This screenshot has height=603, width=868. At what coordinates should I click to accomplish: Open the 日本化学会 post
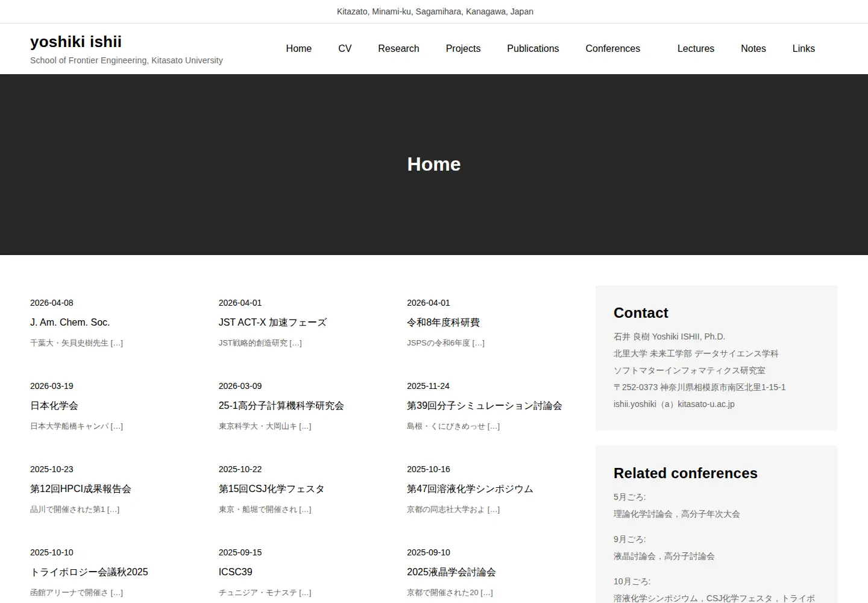click(54, 406)
